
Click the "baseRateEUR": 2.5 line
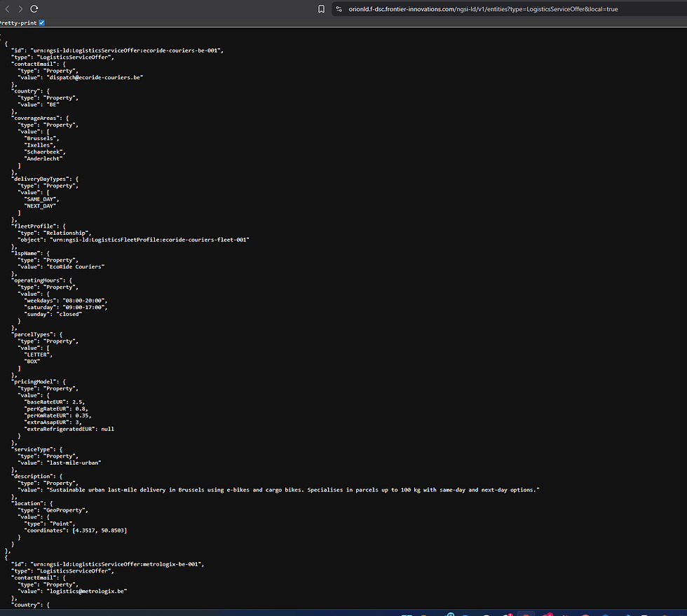[55, 402]
